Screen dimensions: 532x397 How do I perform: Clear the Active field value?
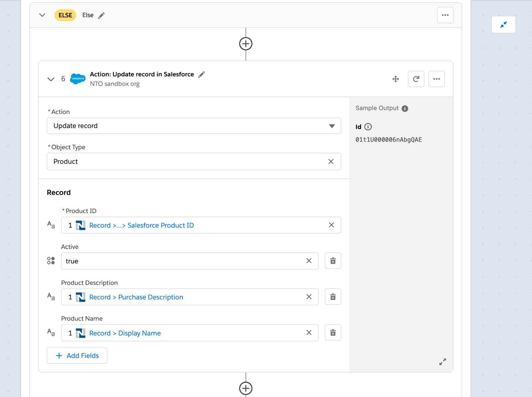(x=309, y=261)
